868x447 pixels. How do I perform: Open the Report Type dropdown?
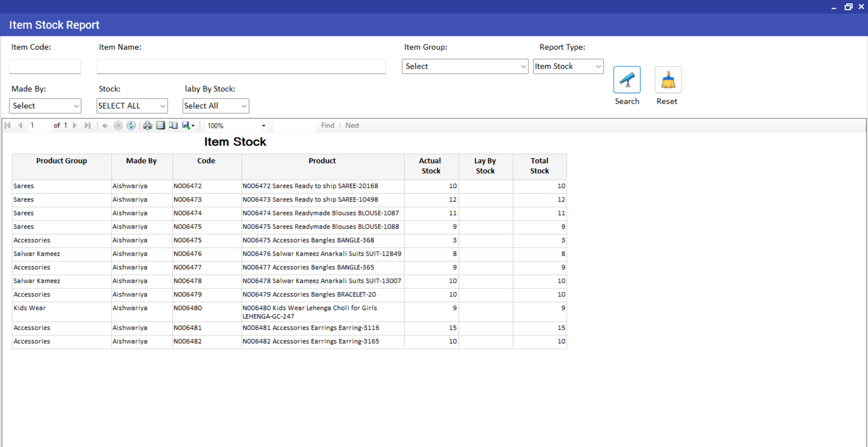[568, 66]
